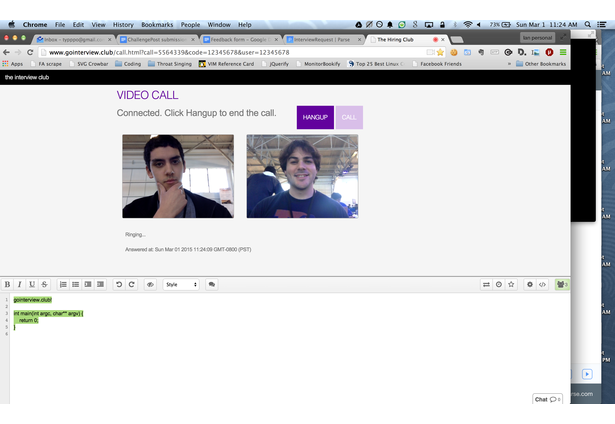Open Wi-Fi status in menu bar
The height and width of the screenshot is (424, 615).
[x=468, y=24]
